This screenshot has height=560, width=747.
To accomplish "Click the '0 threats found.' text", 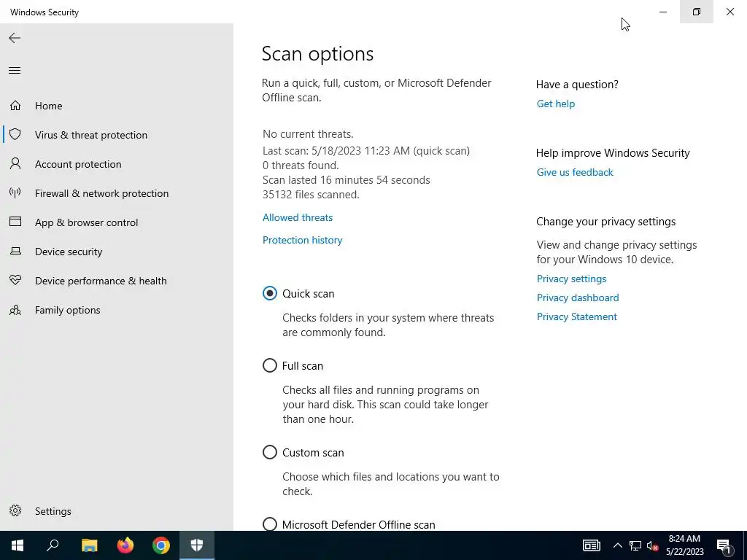I will tap(301, 166).
